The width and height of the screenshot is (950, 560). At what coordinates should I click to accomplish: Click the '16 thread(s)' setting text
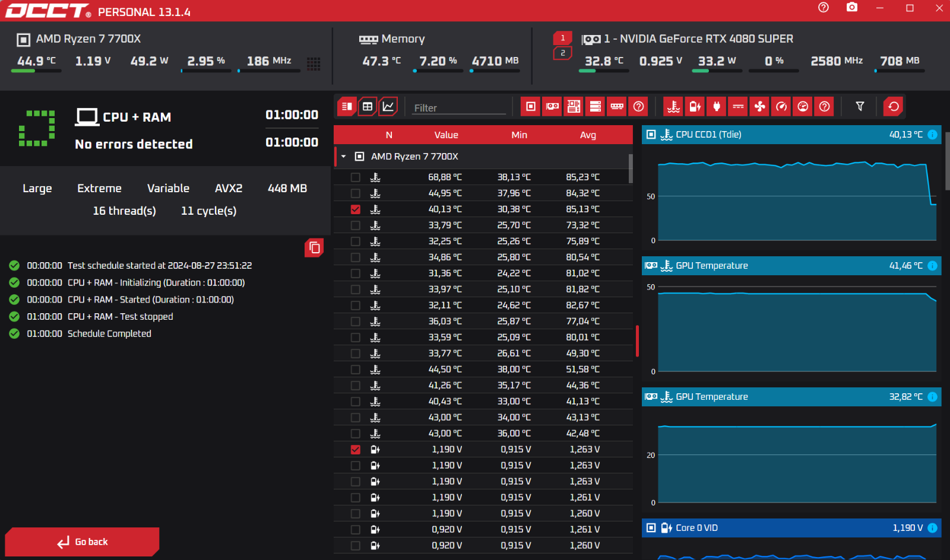(x=124, y=211)
